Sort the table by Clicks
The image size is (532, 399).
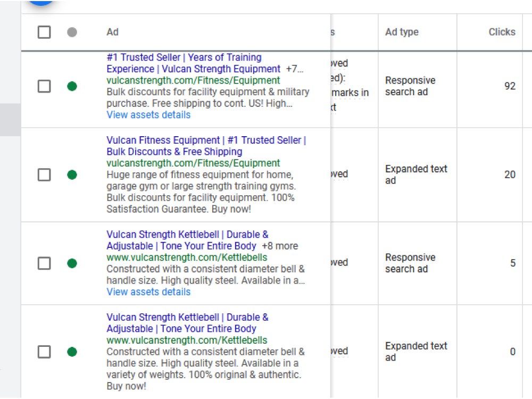[x=502, y=32]
